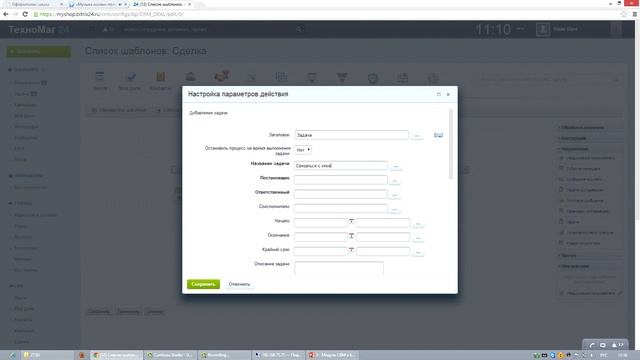640x360 pixels.
Task: Open Мои дела checkmark icon
Action: point(130,80)
